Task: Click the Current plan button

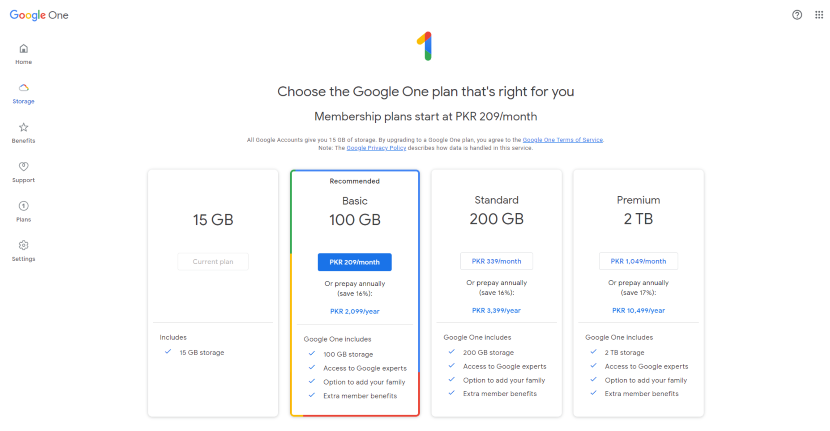Action: pos(213,262)
